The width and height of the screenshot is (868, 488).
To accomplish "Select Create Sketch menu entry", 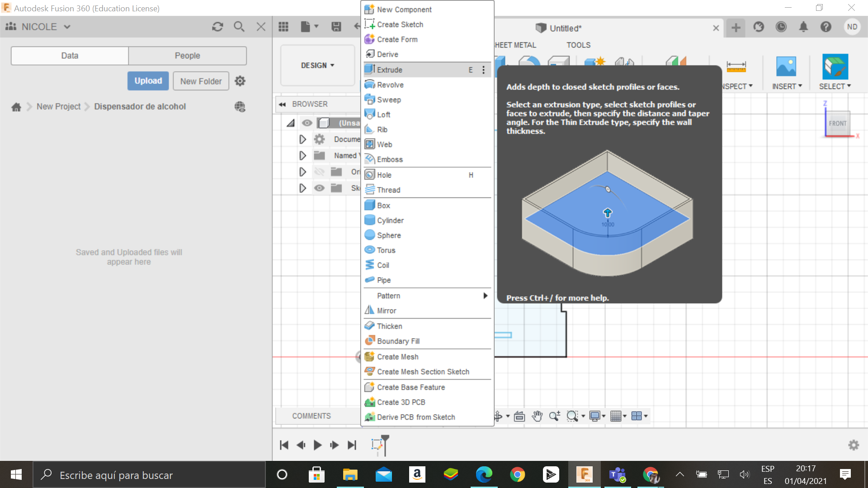I will coord(427,24).
